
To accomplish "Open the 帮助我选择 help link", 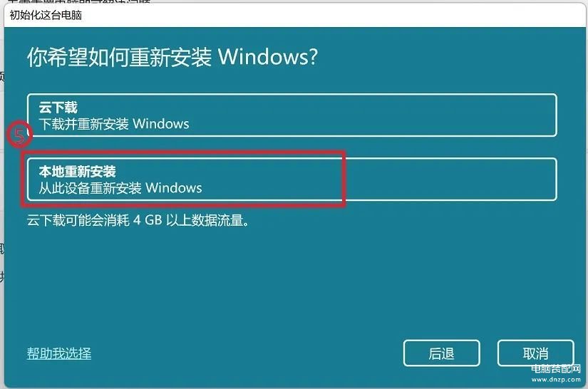I will pos(59,353).
